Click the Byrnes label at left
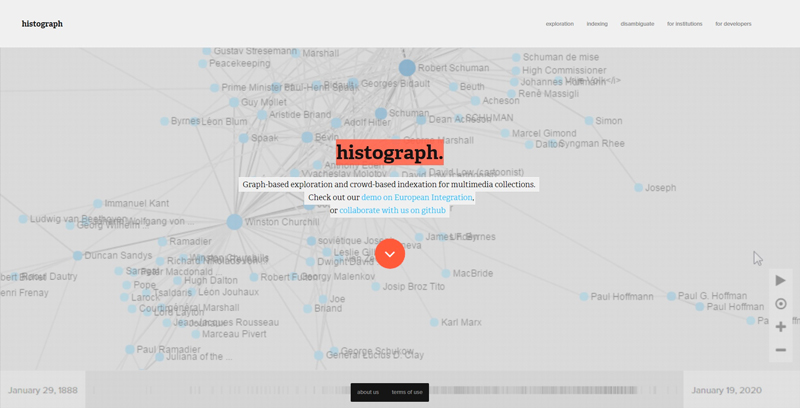This screenshot has height=408, width=800. [185, 121]
